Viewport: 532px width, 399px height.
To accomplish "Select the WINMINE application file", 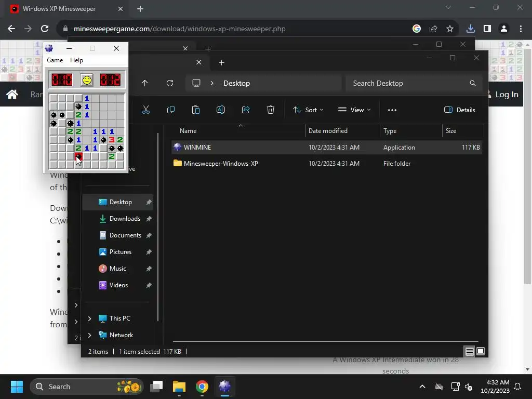I will (326, 147).
